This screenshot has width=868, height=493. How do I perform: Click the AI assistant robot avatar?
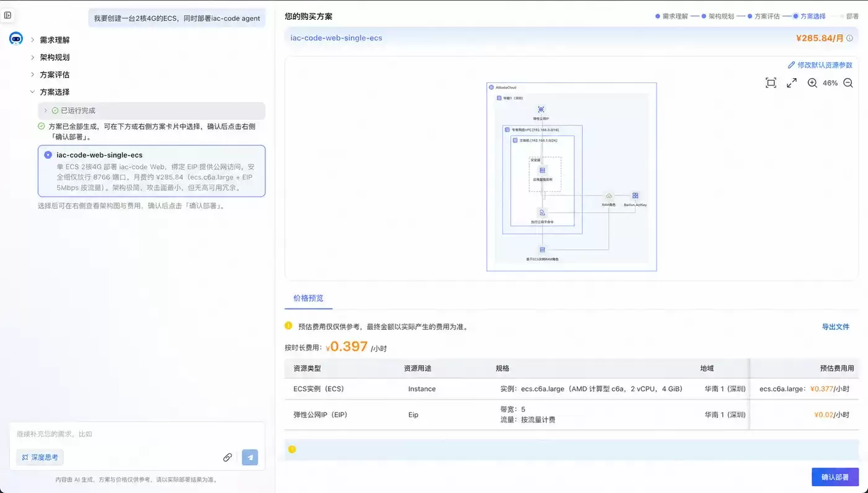pos(16,39)
